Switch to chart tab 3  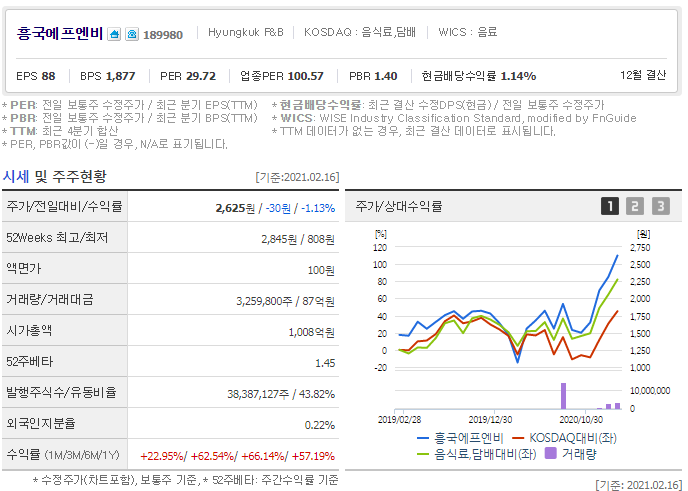[x=661, y=206]
